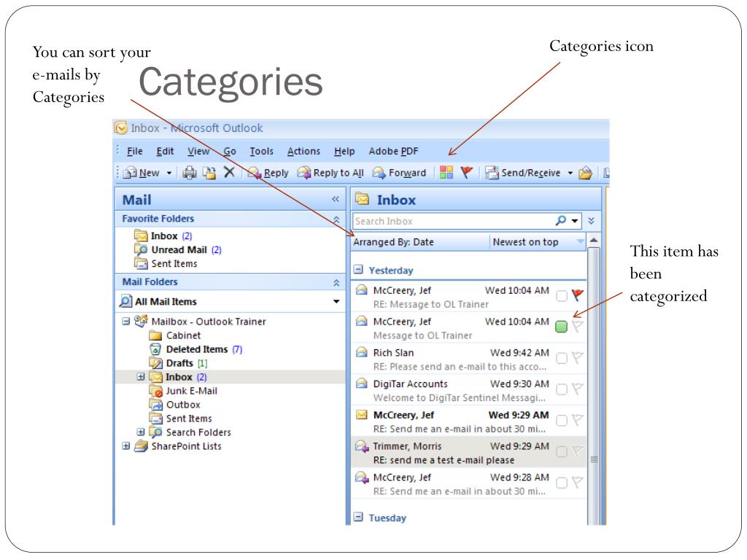Click the Delete X toolbar icon
747x560 pixels.
point(229,172)
